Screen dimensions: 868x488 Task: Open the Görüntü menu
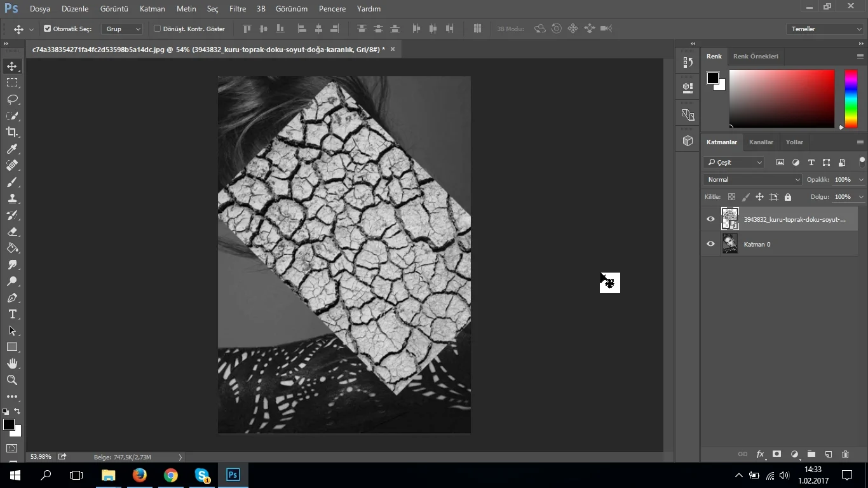point(114,9)
